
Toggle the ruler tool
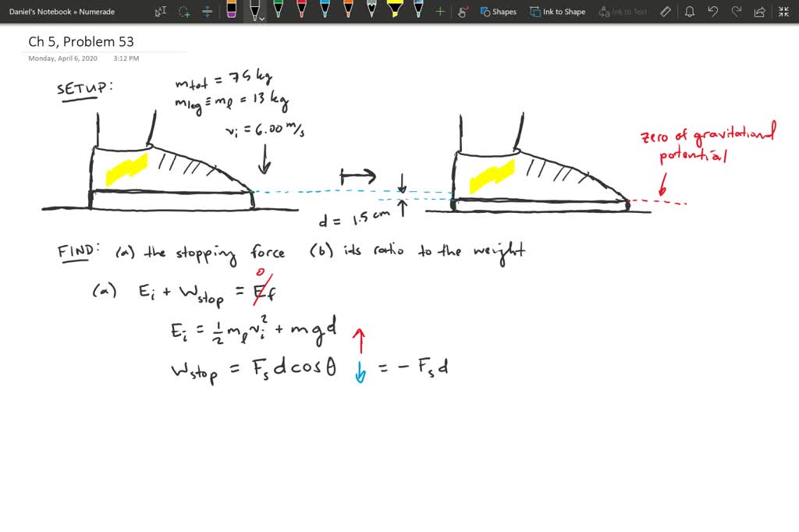(666, 12)
